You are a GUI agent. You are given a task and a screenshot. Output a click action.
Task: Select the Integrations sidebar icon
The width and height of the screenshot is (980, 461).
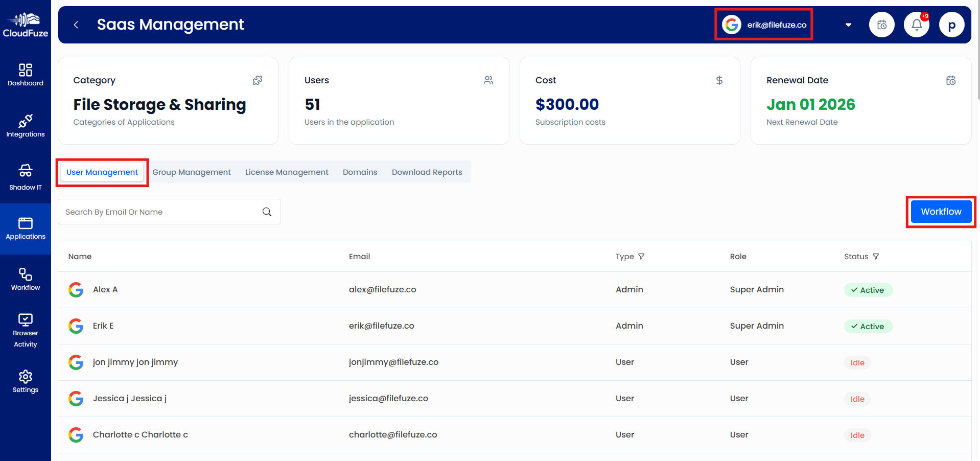(26, 126)
